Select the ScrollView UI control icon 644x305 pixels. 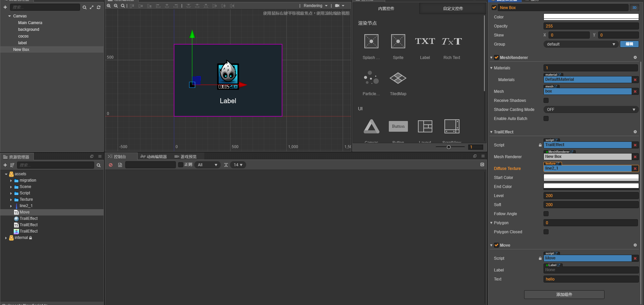(x=452, y=126)
